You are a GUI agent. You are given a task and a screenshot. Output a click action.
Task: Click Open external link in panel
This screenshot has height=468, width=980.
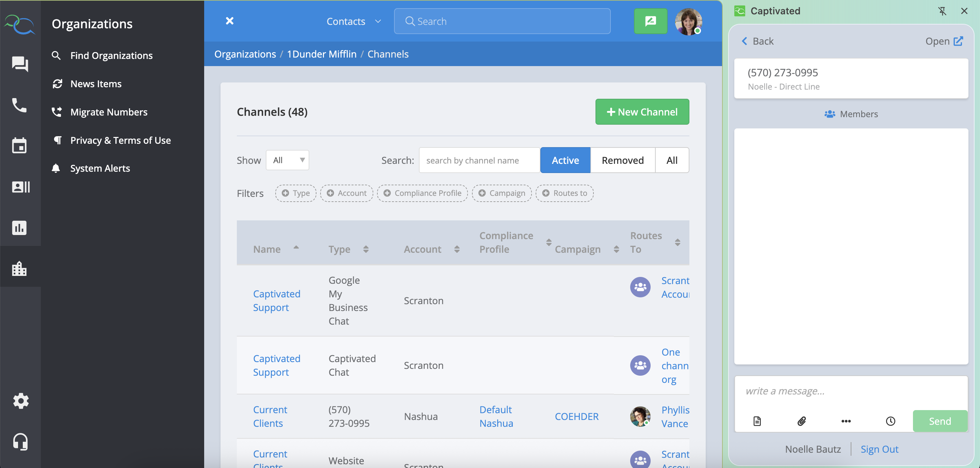[x=944, y=41]
